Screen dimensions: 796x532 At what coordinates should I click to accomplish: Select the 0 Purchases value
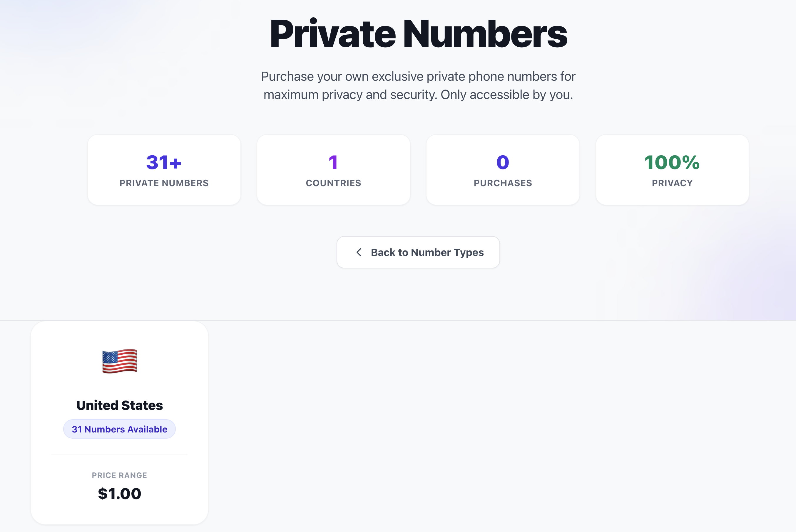(502, 163)
